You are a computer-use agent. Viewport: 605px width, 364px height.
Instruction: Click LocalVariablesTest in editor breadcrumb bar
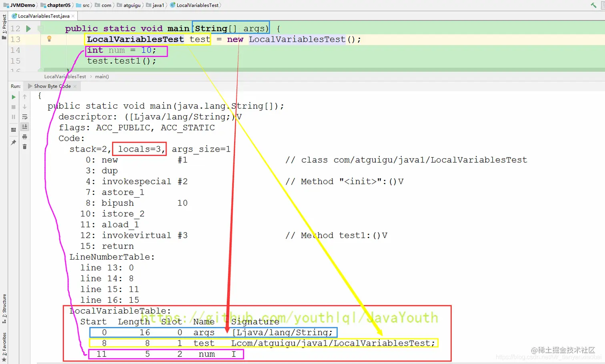coord(65,76)
